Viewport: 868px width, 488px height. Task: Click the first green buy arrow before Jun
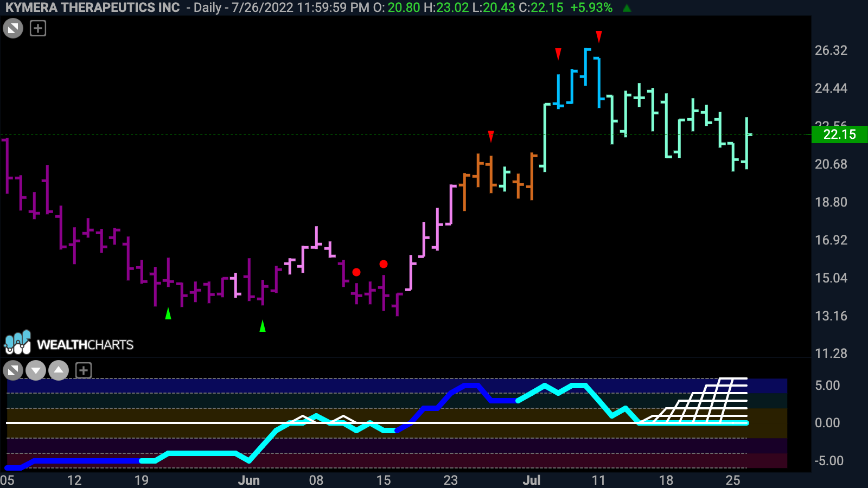(168, 313)
